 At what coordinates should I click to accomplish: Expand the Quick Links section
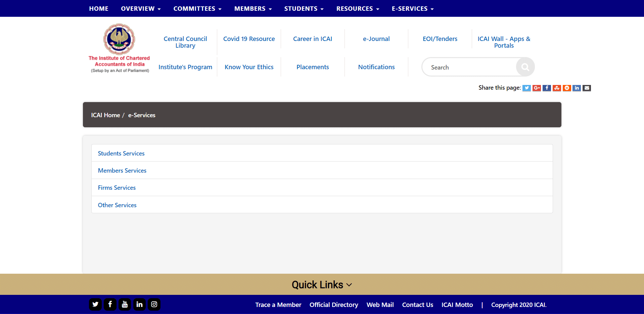coord(322,284)
